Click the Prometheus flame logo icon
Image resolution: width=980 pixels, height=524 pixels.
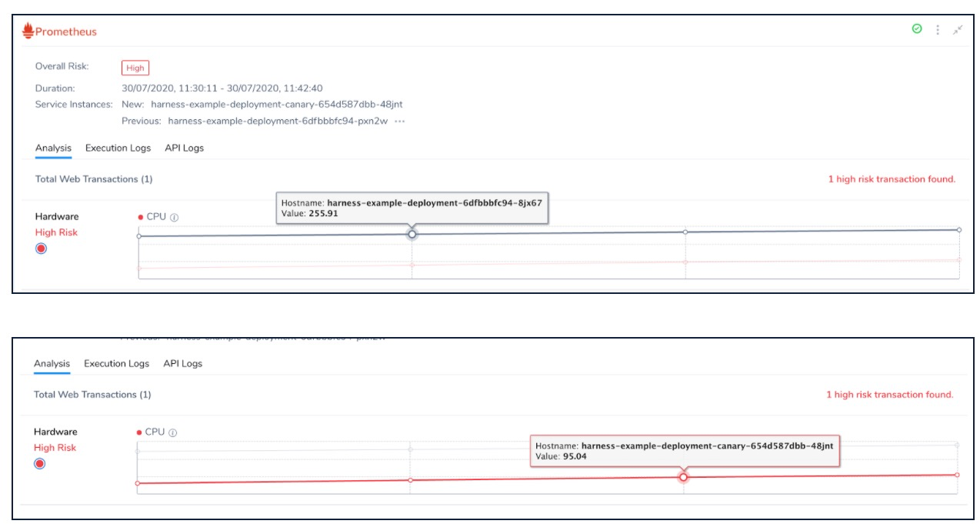tap(28, 31)
